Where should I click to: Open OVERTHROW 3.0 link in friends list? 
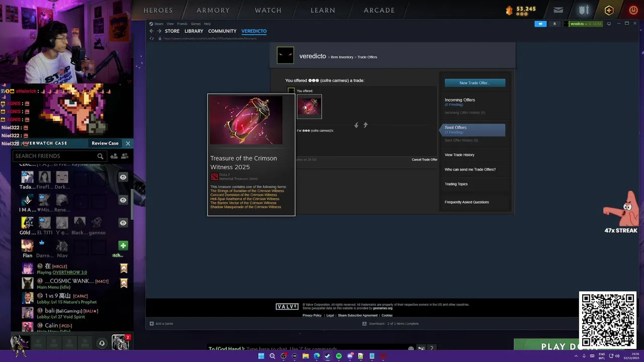pos(69,273)
